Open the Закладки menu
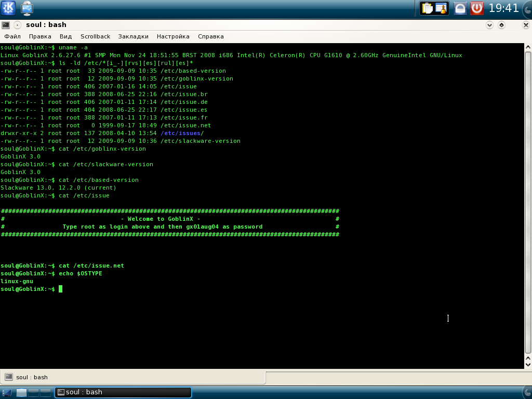Viewport: 532px width, 399px height. tap(134, 36)
